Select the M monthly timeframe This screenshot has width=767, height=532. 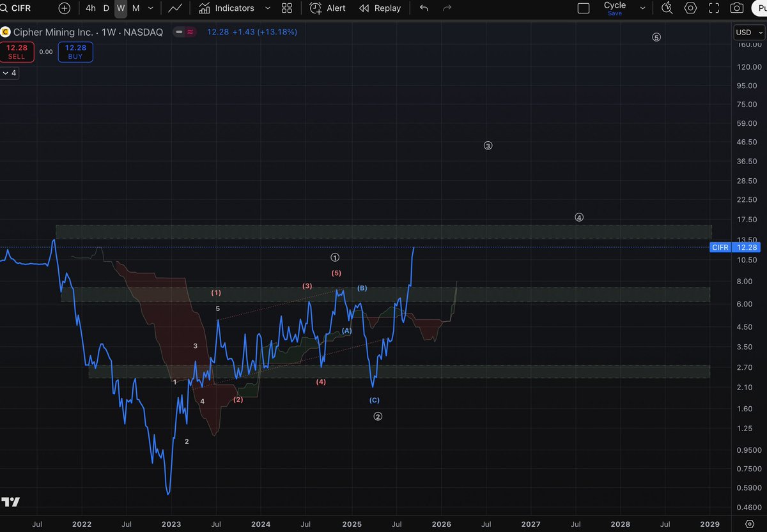point(136,8)
